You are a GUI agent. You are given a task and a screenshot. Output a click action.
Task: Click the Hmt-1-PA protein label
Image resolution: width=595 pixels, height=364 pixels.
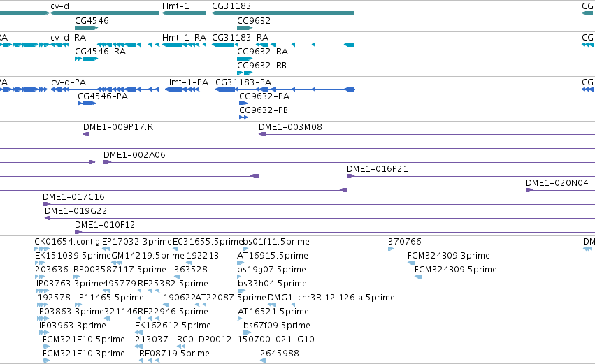tap(186, 82)
